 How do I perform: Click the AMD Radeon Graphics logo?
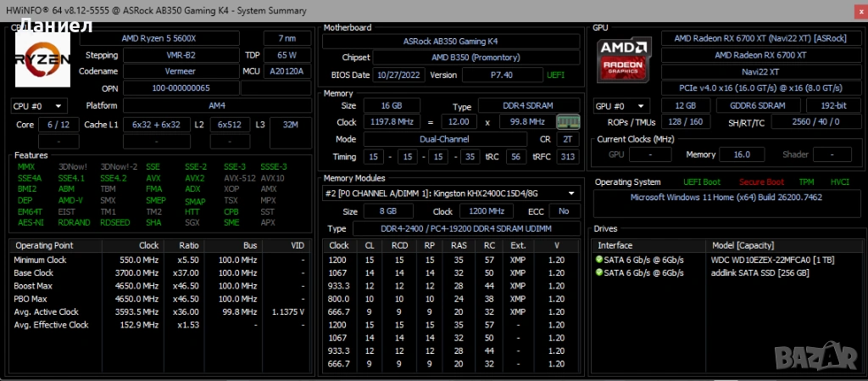(x=625, y=58)
